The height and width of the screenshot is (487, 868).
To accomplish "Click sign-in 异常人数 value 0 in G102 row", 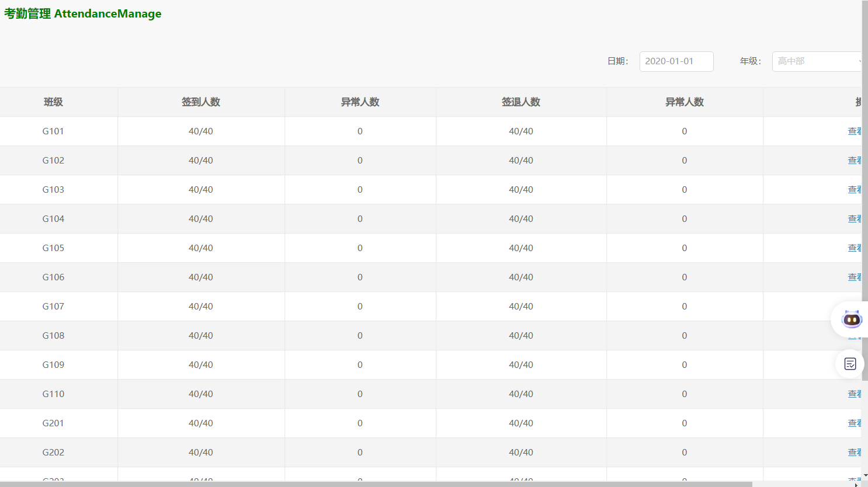I will [360, 161].
